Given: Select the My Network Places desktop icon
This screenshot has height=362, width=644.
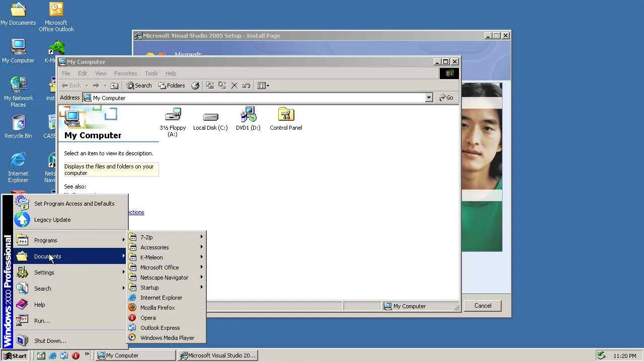Looking at the screenshot, I should pos(18,92).
